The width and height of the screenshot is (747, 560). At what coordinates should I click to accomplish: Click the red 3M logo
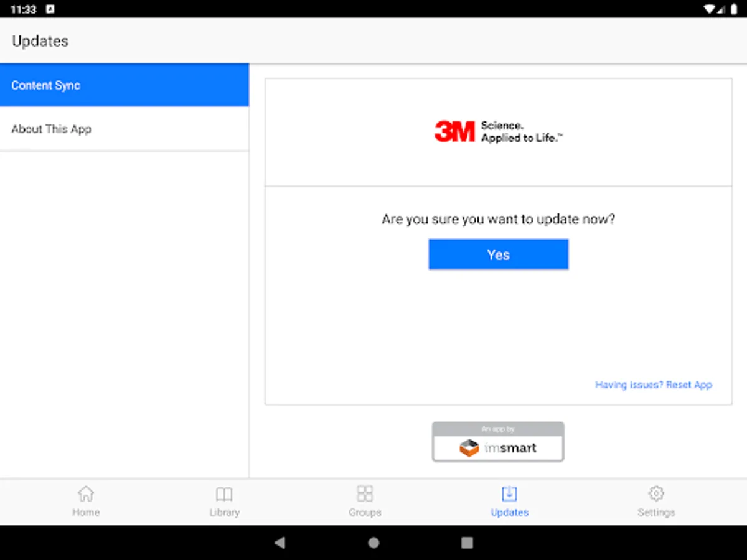point(454,132)
